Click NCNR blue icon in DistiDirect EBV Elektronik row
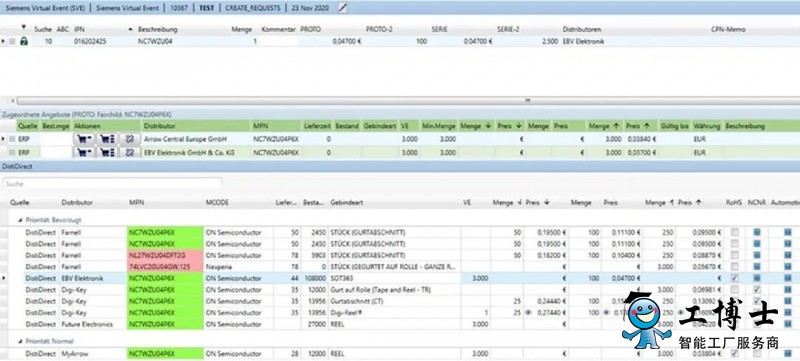This screenshot has width=800, height=361. pos(757,278)
